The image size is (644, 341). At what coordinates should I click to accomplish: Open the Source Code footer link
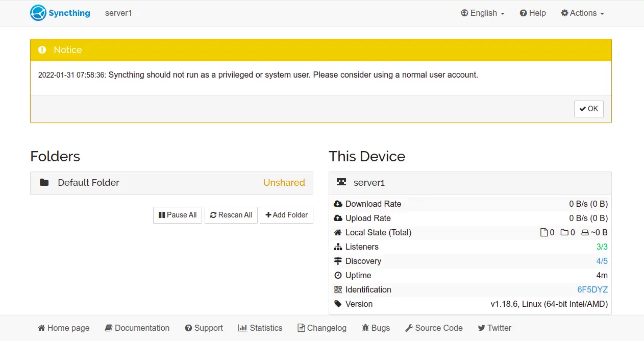click(434, 328)
